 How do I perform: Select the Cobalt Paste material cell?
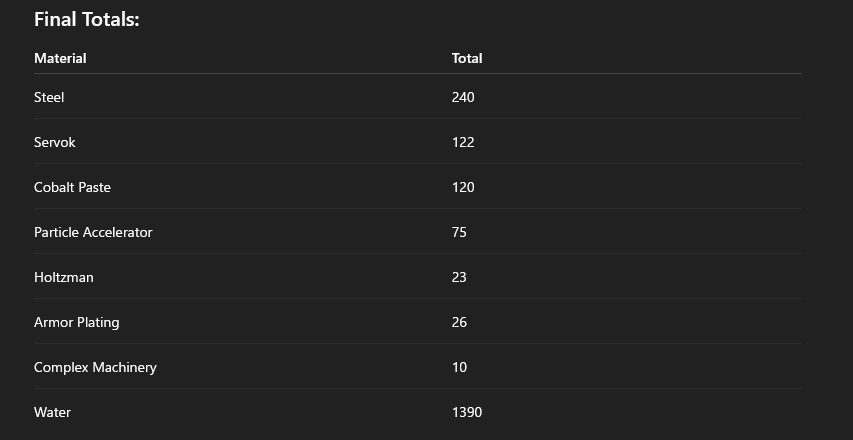click(x=72, y=188)
